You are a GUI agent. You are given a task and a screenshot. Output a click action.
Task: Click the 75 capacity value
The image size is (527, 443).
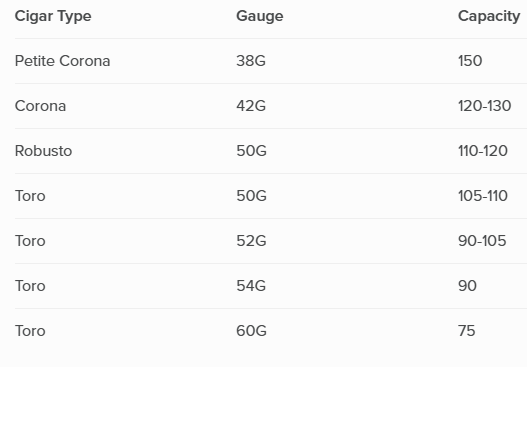tap(467, 331)
